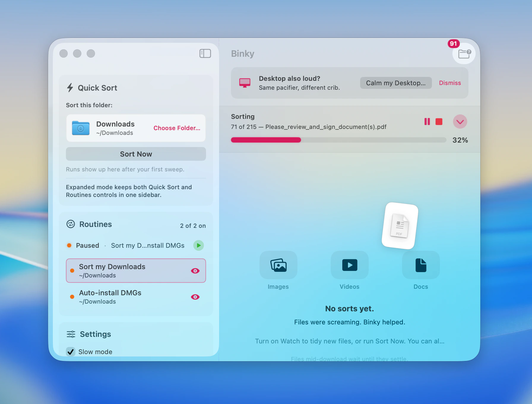Click the Routines section heading
Screen dimensions: 532x404
point(96,224)
